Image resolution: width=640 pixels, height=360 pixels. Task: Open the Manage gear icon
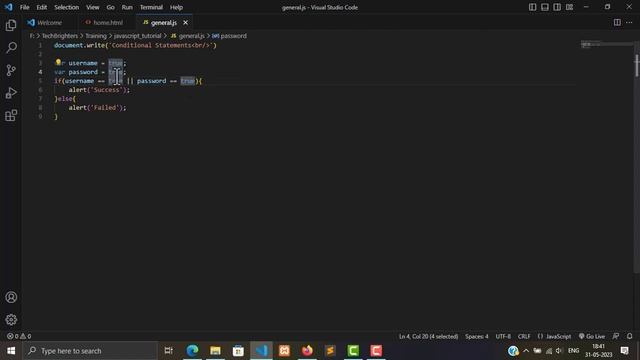pyautogui.click(x=11, y=320)
